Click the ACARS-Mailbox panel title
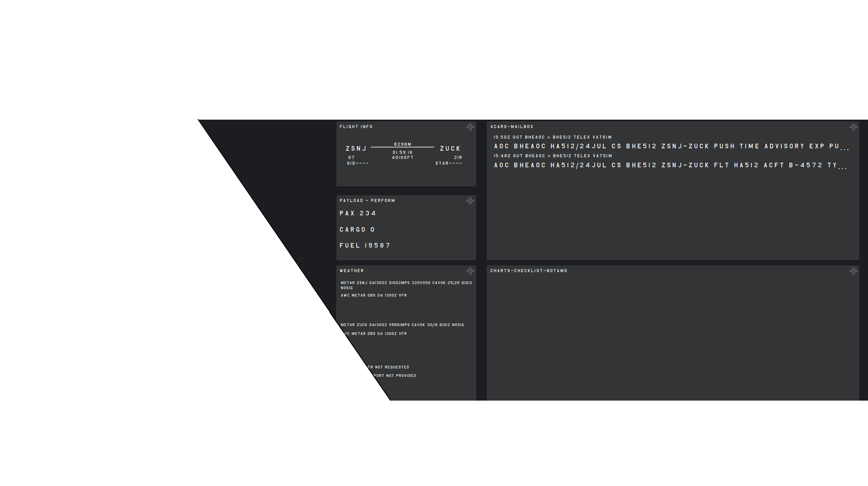This screenshot has width=868, height=486. [x=512, y=127]
